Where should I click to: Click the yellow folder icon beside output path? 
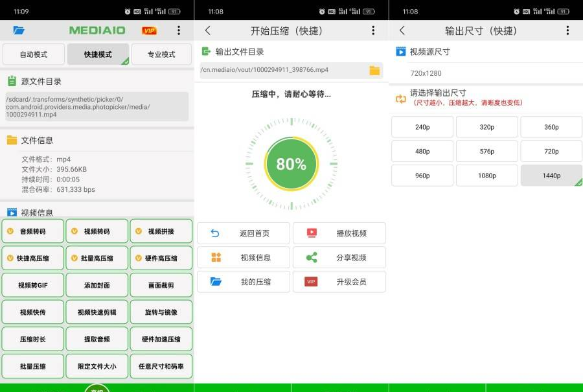click(x=374, y=71)
